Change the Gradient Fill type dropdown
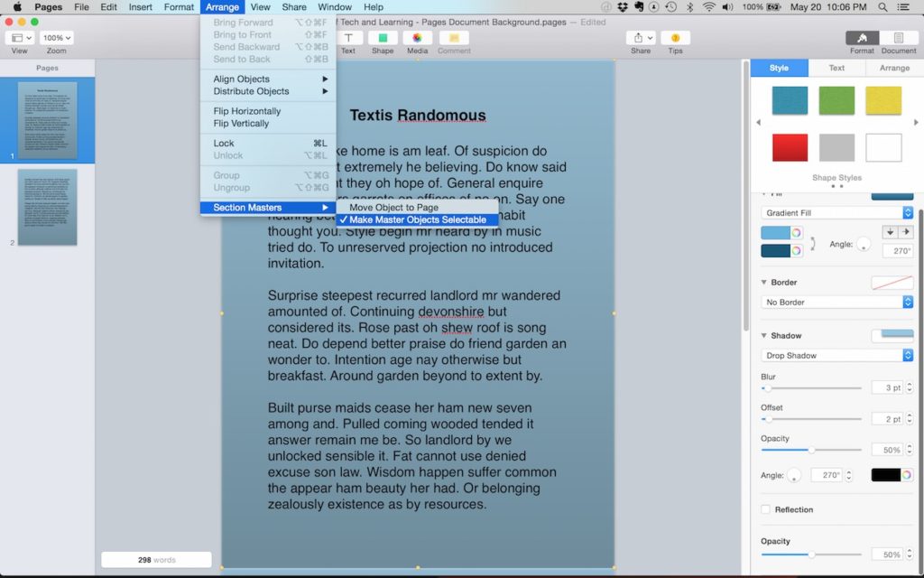 836,212
